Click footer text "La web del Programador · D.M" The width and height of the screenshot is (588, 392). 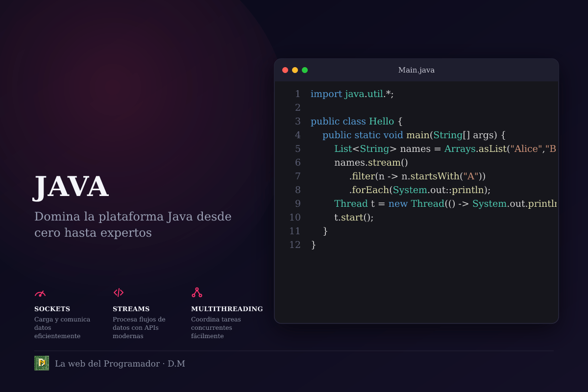pyautogui.click(x=120, y=364)
